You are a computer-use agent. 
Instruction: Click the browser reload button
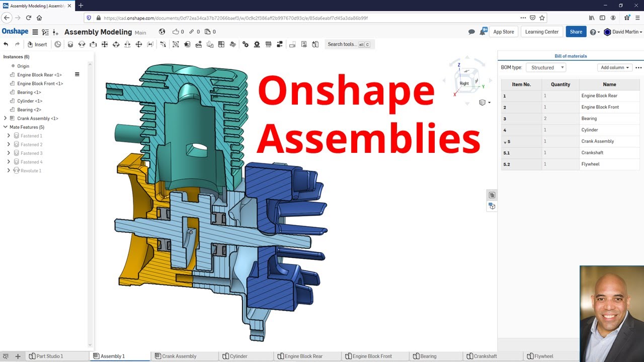(28, 18)
